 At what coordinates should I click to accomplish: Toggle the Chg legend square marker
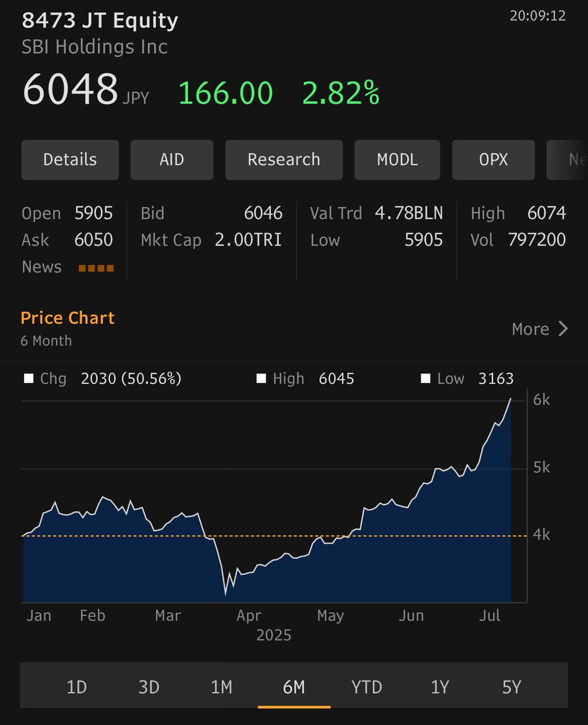click(x=28, y=379)
